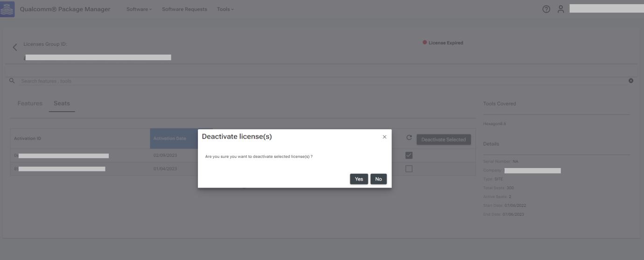Cancel deactivation by clicking No
644x260 pixels.
pos(378,179)
